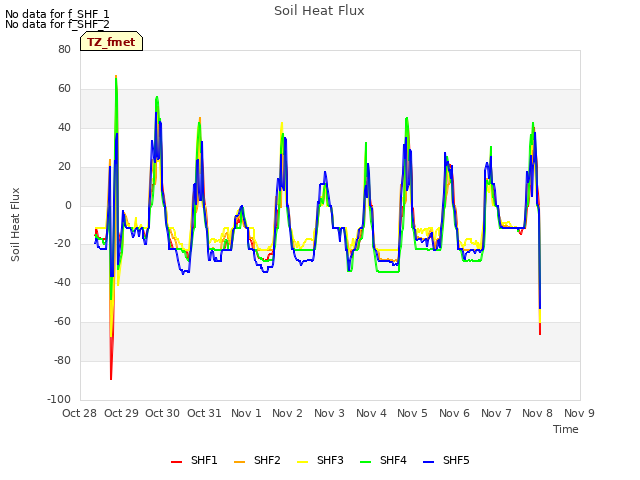Click the Nov 2 x-axis tick label
Viewport: 640px width, 480px height.
pos(287,413)
